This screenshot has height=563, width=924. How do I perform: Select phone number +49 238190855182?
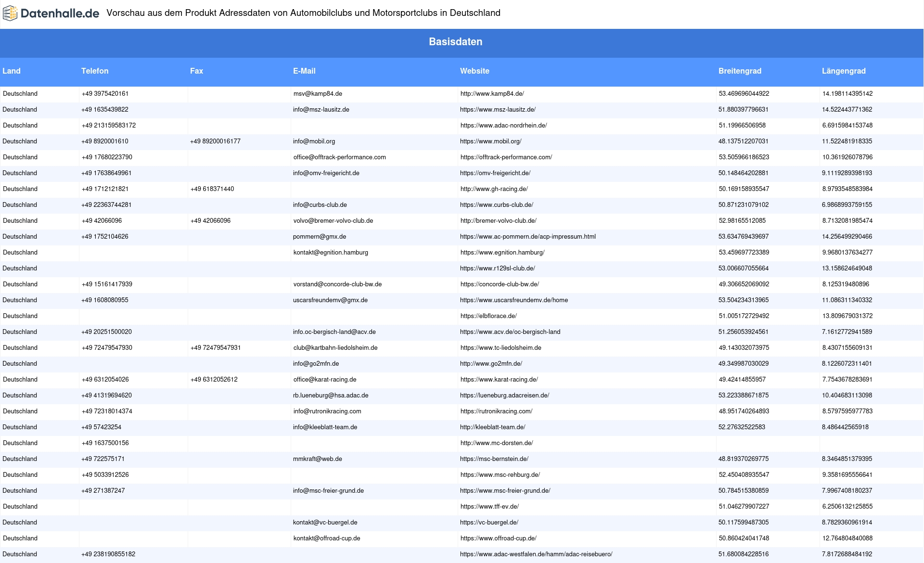pos(108,554)
